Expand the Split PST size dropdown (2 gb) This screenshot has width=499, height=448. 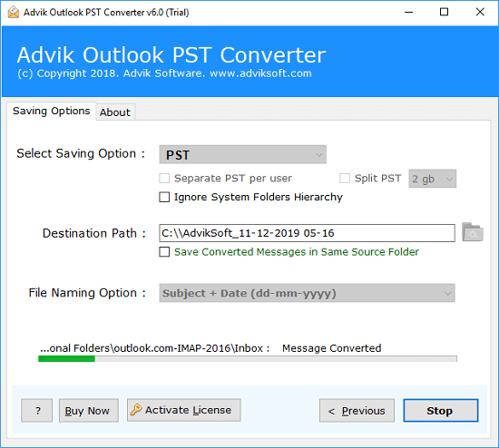click(x=433, y=179)
